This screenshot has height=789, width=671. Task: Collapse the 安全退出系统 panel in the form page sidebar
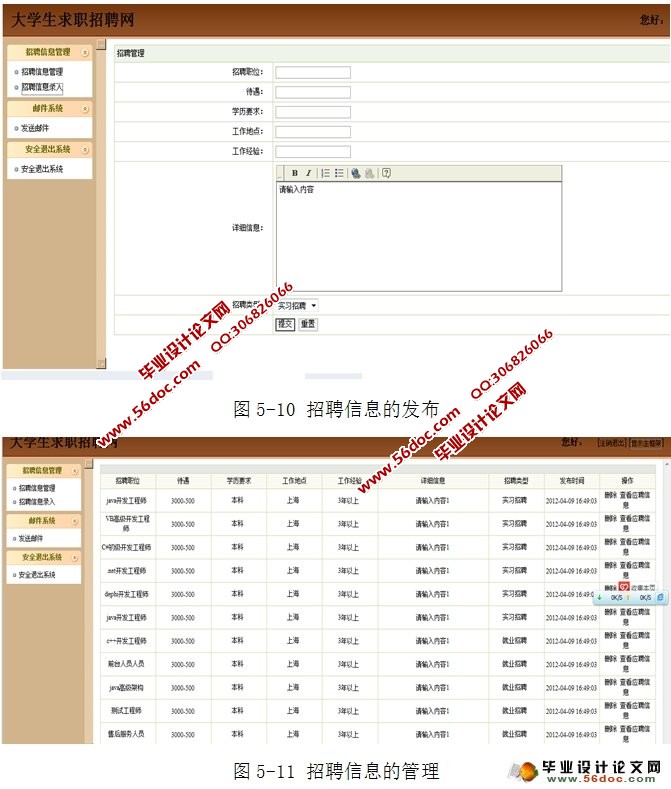[85, 149]
